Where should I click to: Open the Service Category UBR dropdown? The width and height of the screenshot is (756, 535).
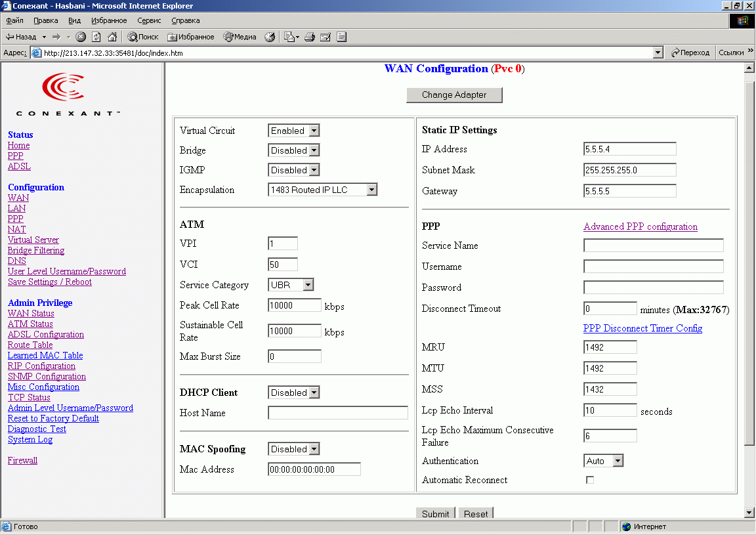tap(291, 285)
